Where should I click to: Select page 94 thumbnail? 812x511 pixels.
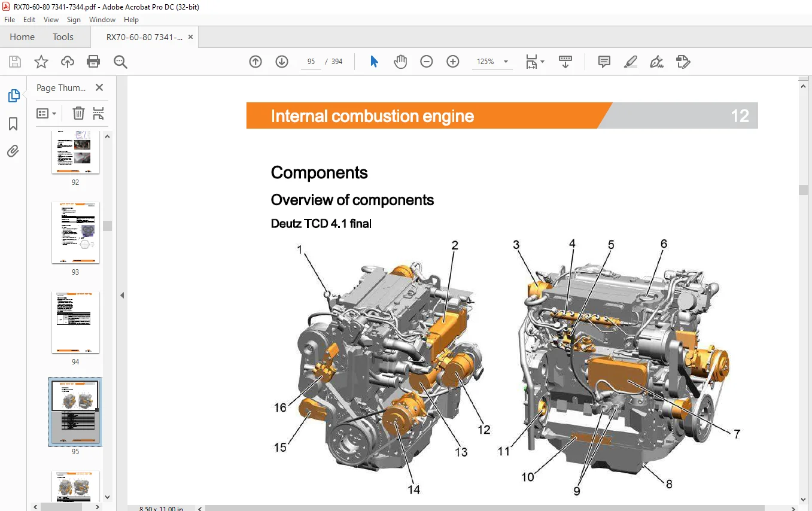[75, 323]
